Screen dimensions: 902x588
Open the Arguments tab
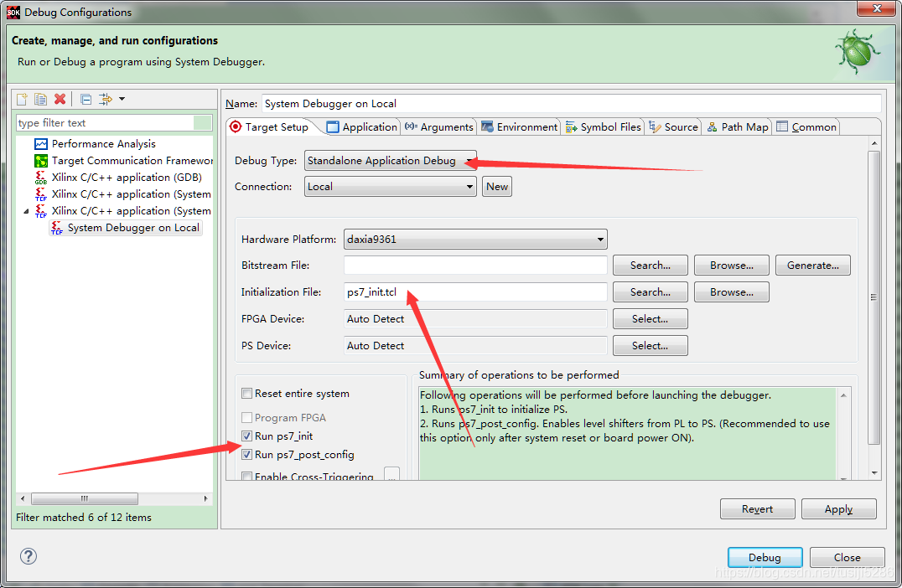coord(439,127)
